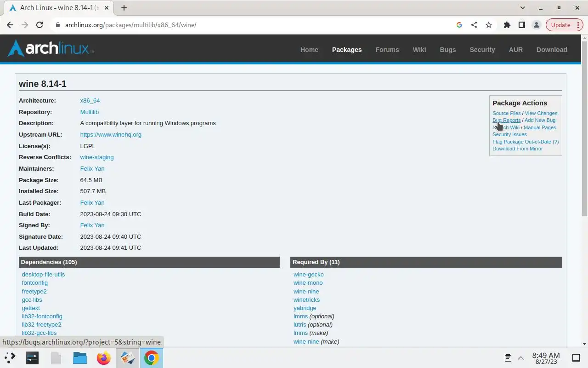
Task: Click the padlock site info icon
Action: click(x=58, y=25)
